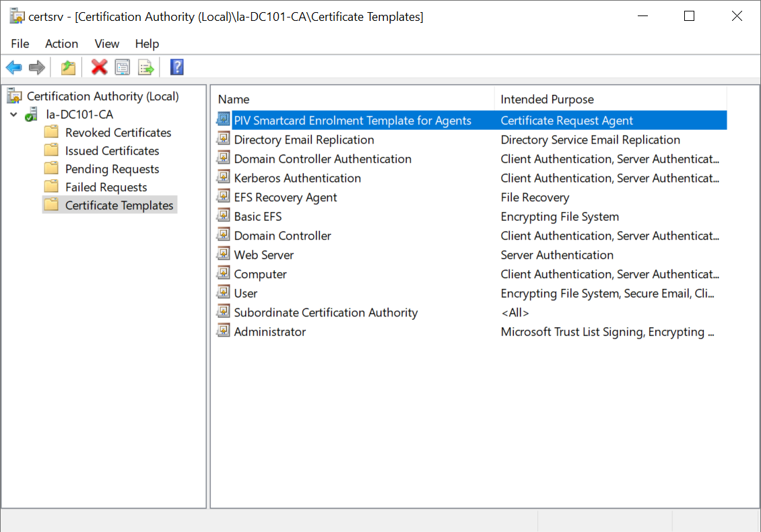The width and height of the screenshot is (761, 532).
Task: Collapse the la-DC101-CA tree node
Action: [14, 114]
